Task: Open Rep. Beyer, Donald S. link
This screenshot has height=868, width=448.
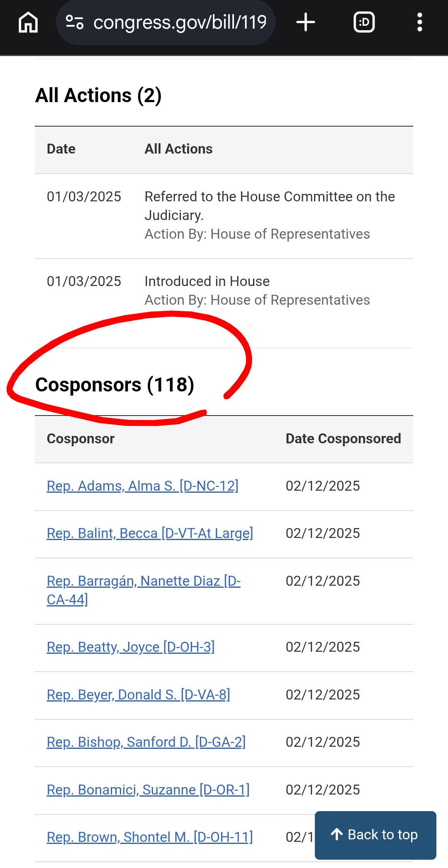Action: coord(139,694)
